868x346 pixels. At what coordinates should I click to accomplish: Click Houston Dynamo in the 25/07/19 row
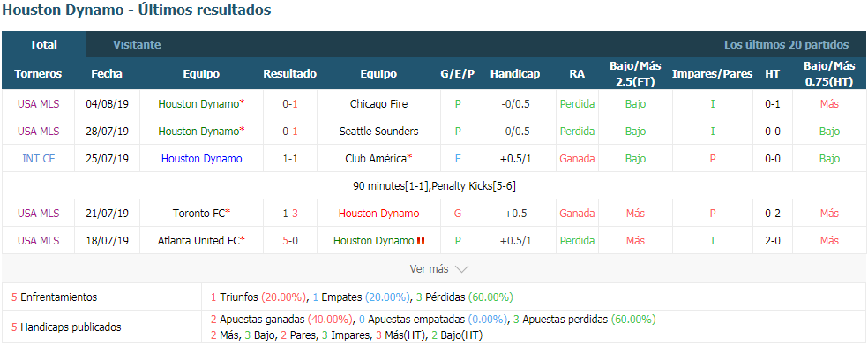tap(201, 158)
